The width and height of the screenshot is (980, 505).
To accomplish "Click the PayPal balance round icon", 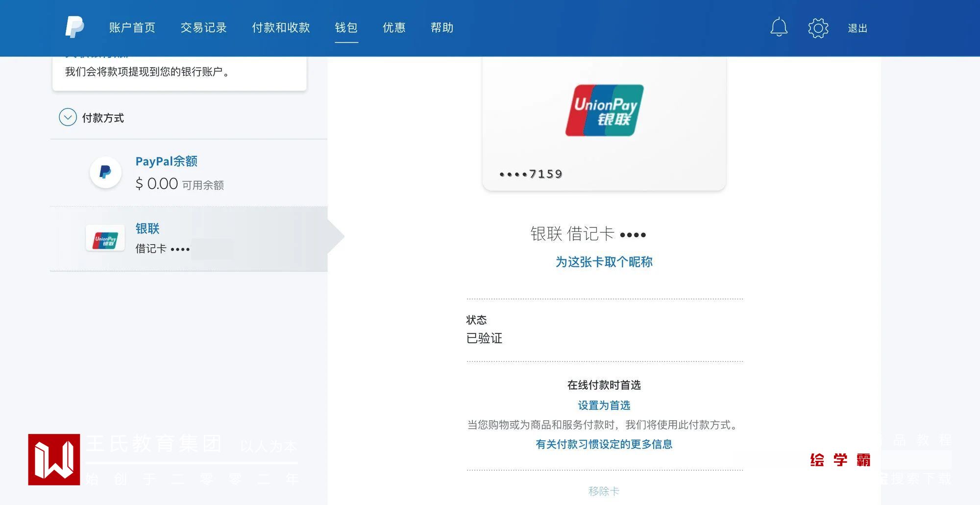I will pos(105,172).
